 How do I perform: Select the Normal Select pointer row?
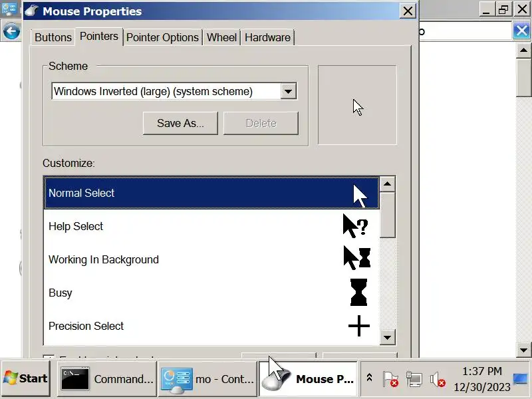click(211, 193)
